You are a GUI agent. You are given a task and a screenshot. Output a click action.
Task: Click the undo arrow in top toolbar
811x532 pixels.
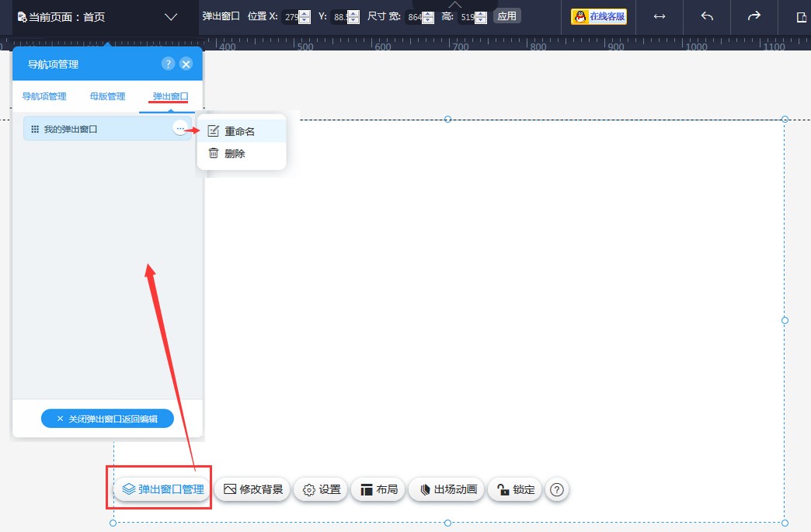click(x=707, y=16)
